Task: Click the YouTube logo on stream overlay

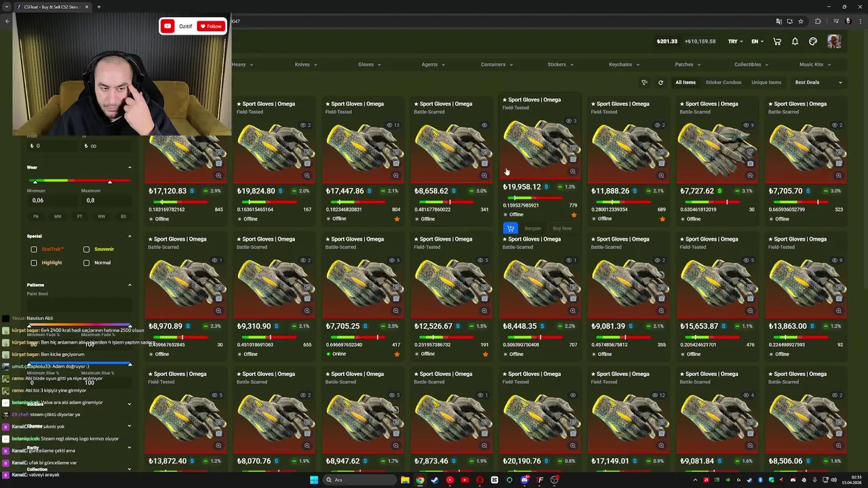Action: click(x=167, y=26)
